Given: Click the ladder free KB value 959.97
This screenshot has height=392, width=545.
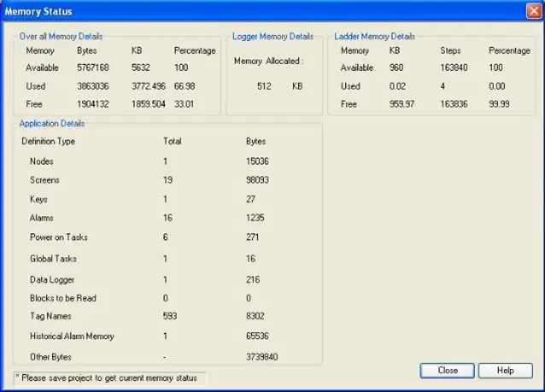Looking at the screenshot, I should (401, 104).
